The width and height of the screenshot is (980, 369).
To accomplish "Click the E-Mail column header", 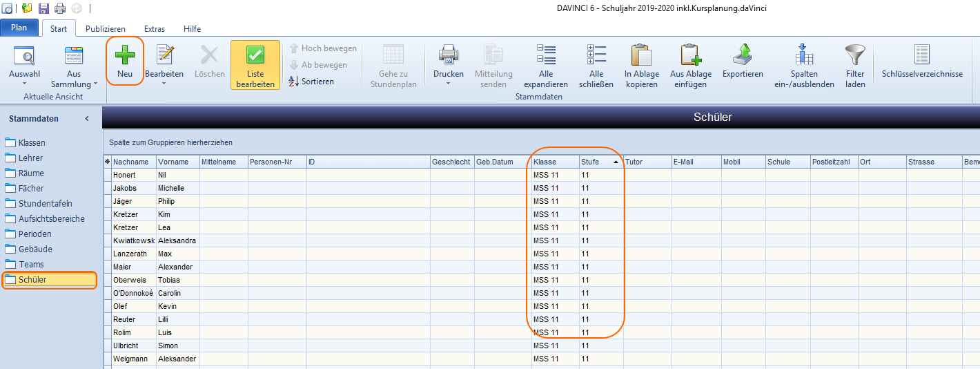I will tap(696, 162).
